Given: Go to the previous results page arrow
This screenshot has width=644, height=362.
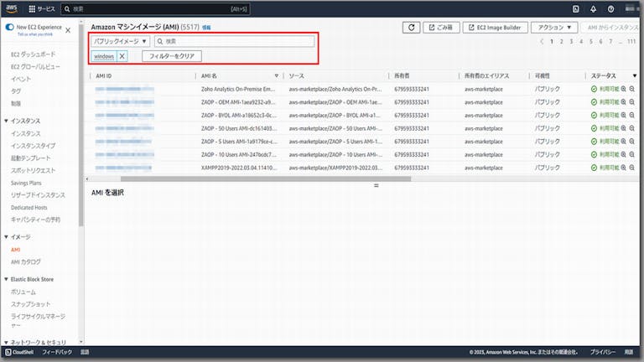Looking at the screenshot, I should pyautogui.click(x=543, y=41).
